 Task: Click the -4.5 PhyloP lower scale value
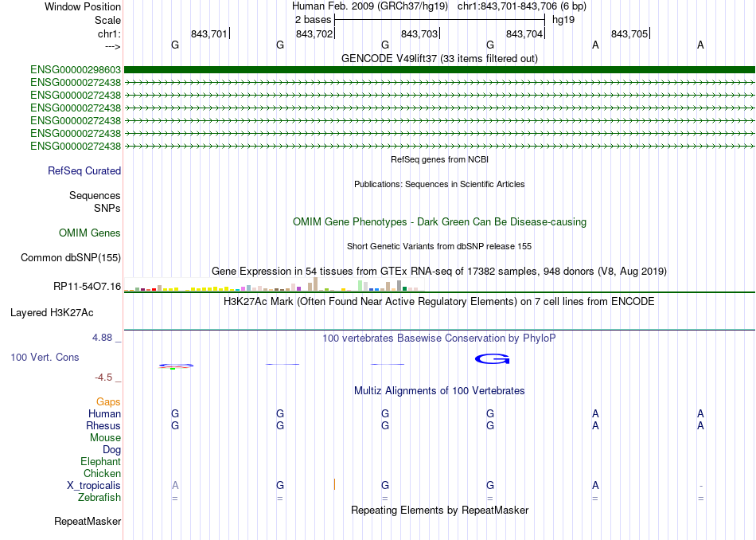103,378
